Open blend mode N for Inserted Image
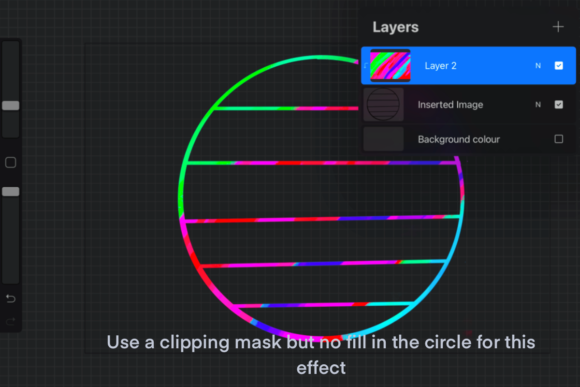The height and width of the screenshot is (387, 580). click(538, 105)
